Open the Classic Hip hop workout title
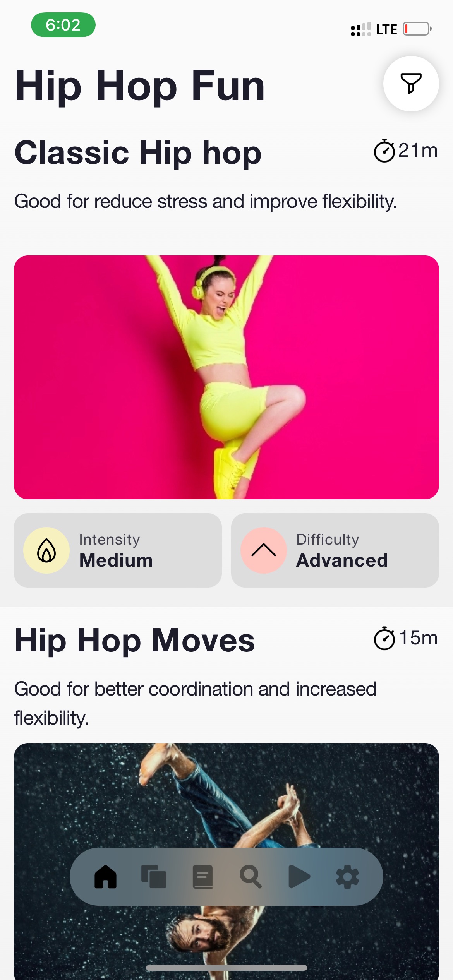The image size is (453, 980). pyautogui.click(x=138, y=152)
